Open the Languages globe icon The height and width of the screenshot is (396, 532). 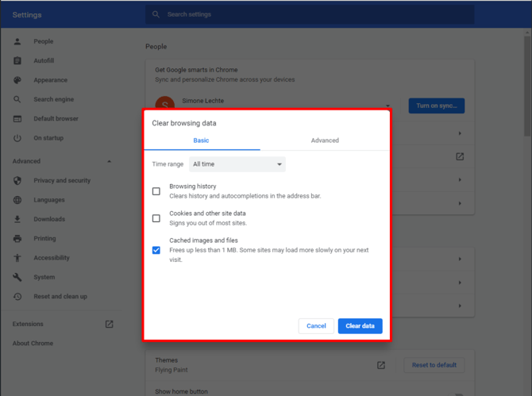point(17,200)
